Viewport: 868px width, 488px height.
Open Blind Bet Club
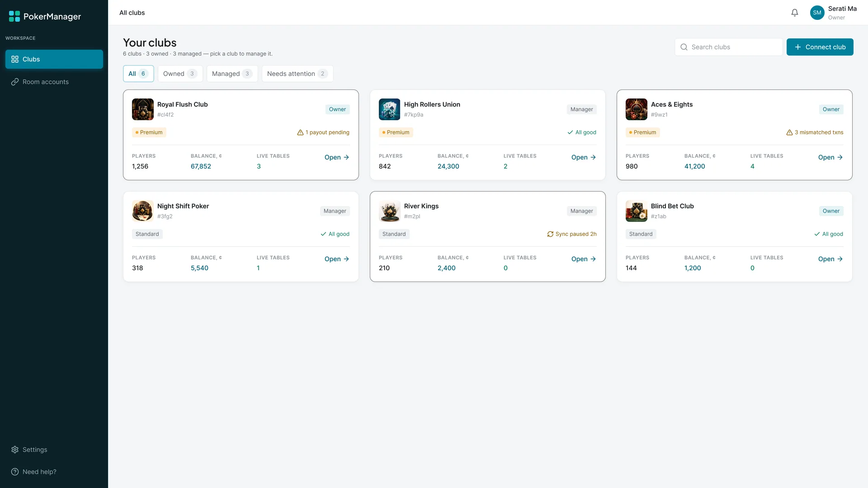tap(830, 259)
